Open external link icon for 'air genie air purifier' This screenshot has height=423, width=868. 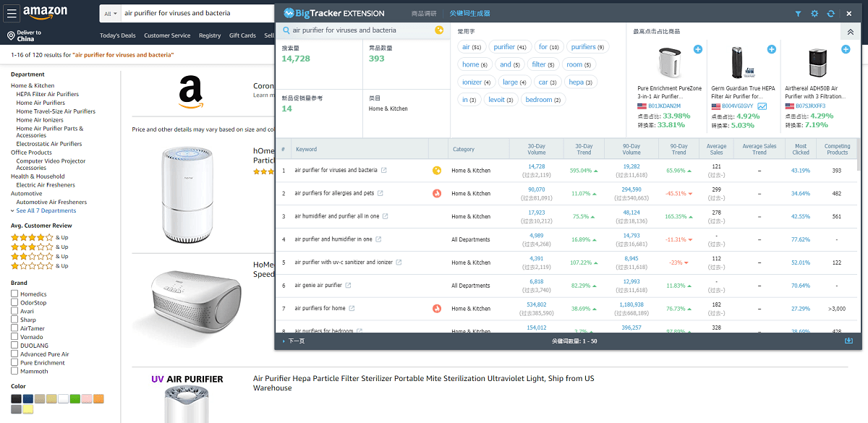(x=348, y=286)
